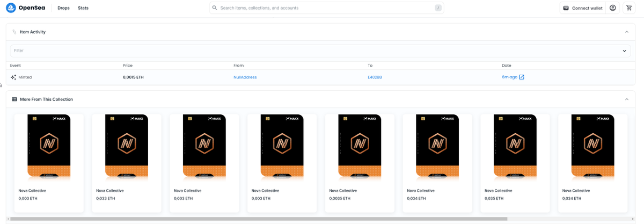This screenshot has width=644, height=224.
Task: Click the slash shortcut badge in search
Action: [438, 8]
